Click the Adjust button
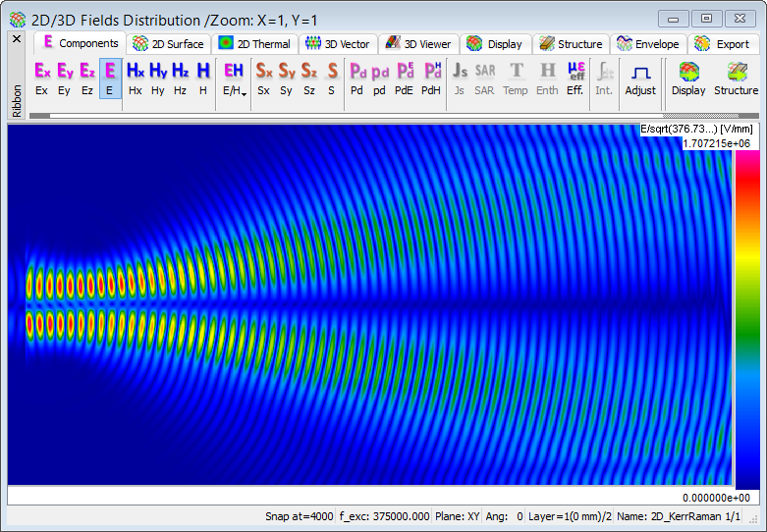 [640, 78]
